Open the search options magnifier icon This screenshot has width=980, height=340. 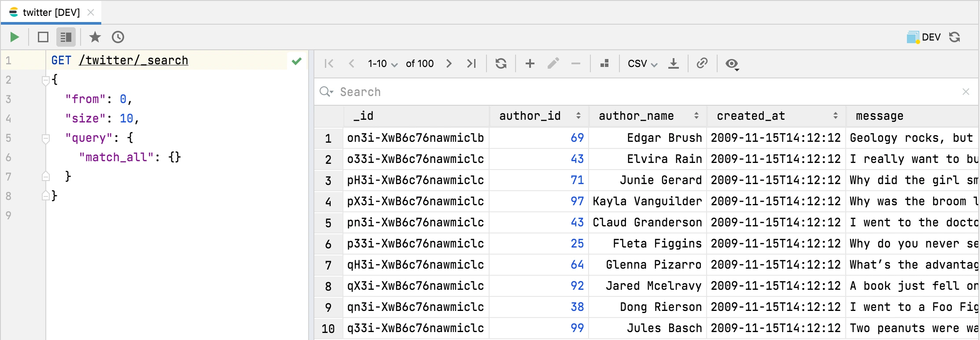pos(326,92)
